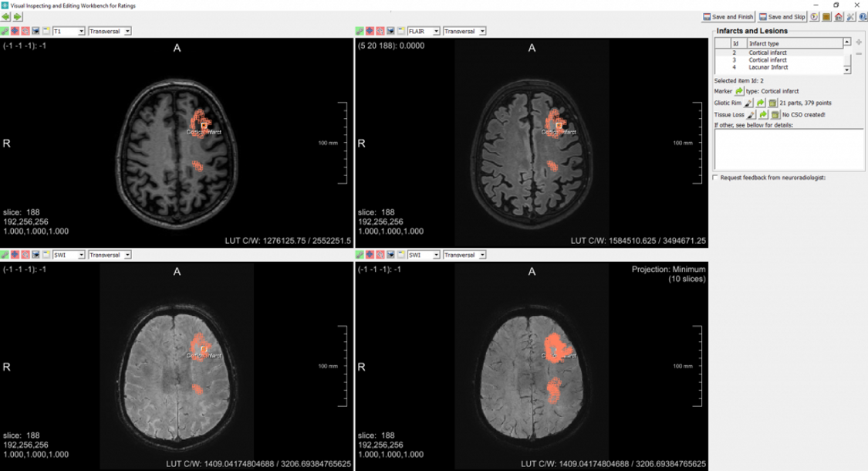
Task: Click the brown box icon in top toolbar
Action: pos(826,17)
